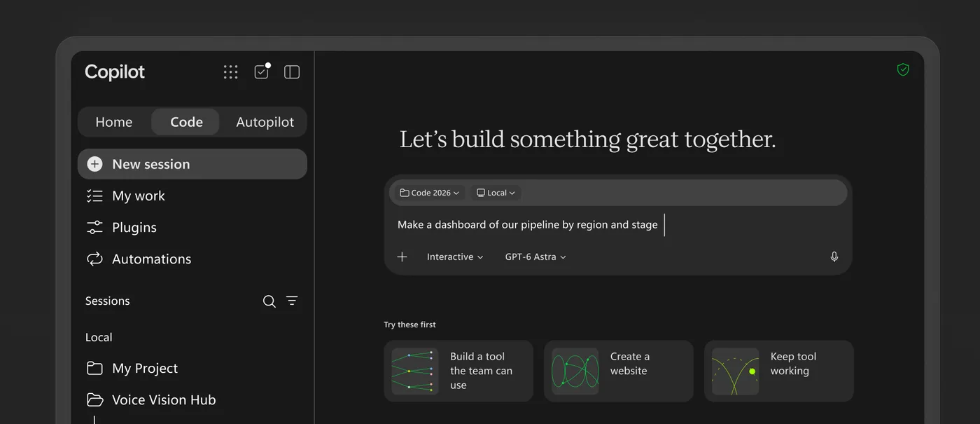Open Plugins
Viewport: 980px width, 424px height.
tap(192, 228)
